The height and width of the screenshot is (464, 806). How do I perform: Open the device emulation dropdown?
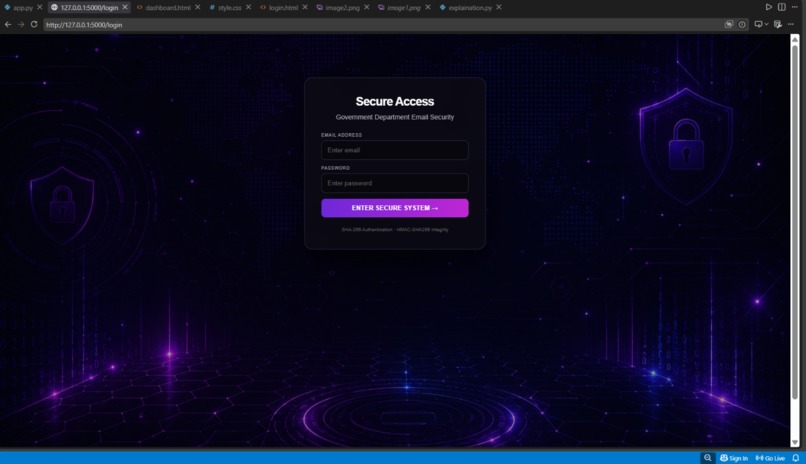pos(761,24)
